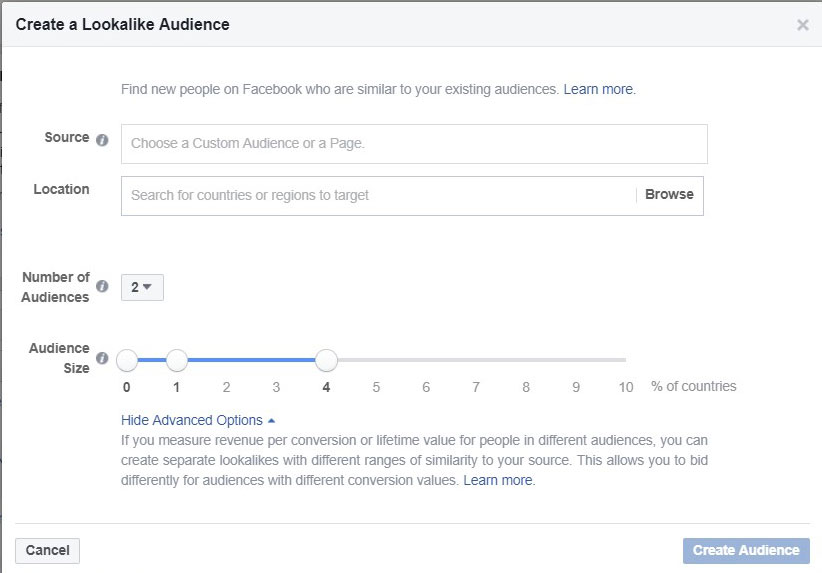The height and width of the screenshot is (573, 822).
Task: Click the info icon next to Audience Size
Action: [102, 358]
